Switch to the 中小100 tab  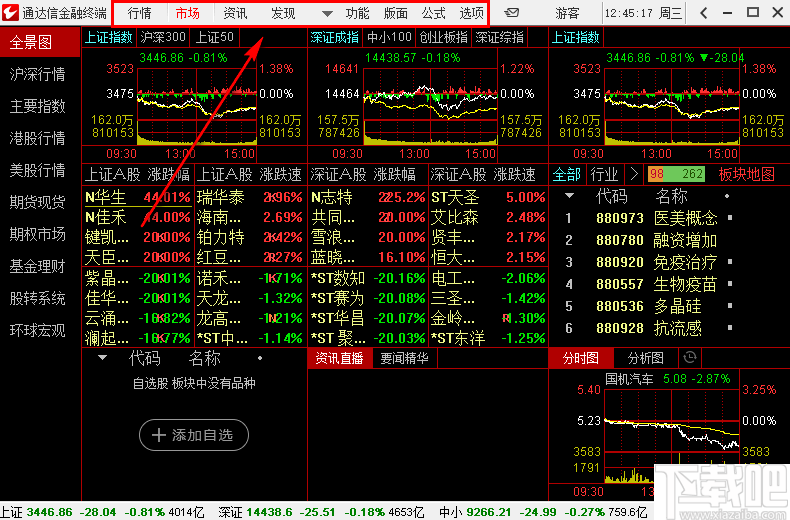pos(389,37)
